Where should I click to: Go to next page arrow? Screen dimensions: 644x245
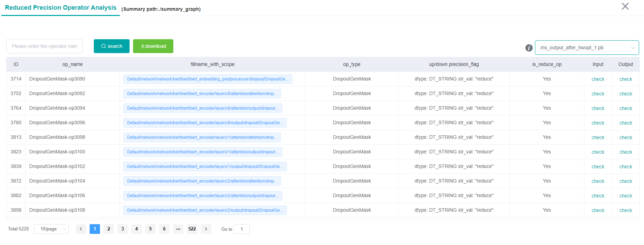[206, 229]
